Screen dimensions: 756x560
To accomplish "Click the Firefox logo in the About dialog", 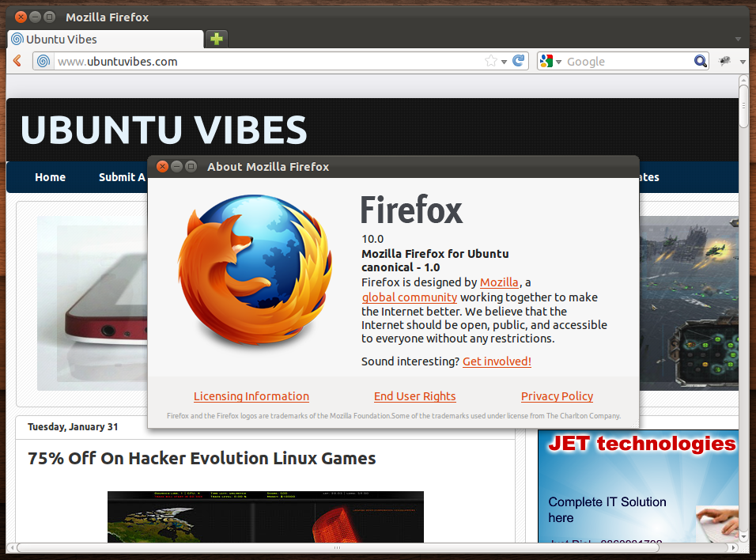I will pos(255,269).
